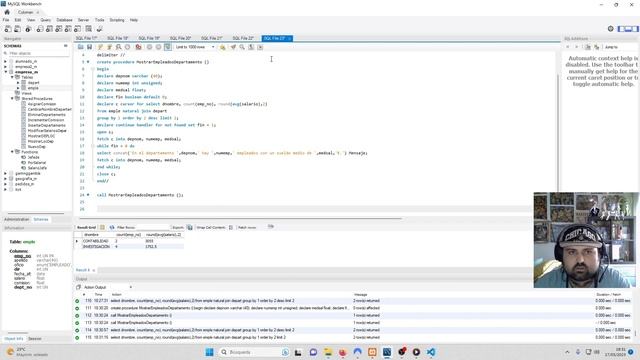Screen dimensions: 640x360
Task: Toggle invisible characters display
Action: tap(251, 47)
